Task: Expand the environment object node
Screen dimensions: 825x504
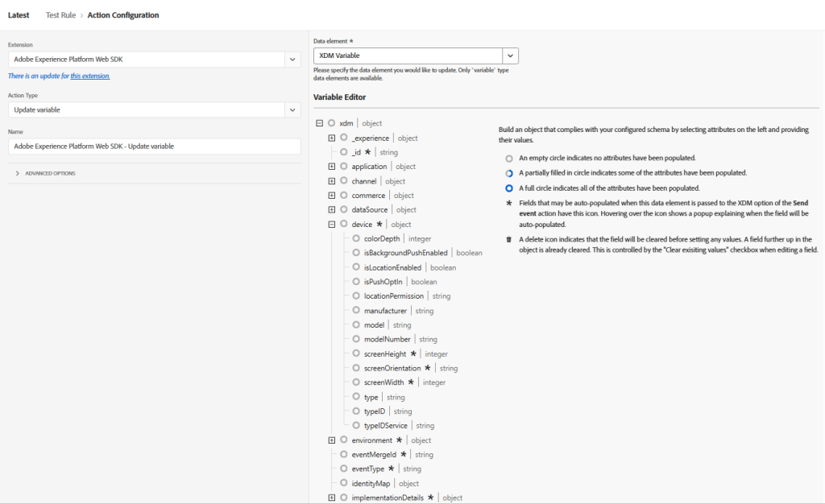Action: click(331, 440)
